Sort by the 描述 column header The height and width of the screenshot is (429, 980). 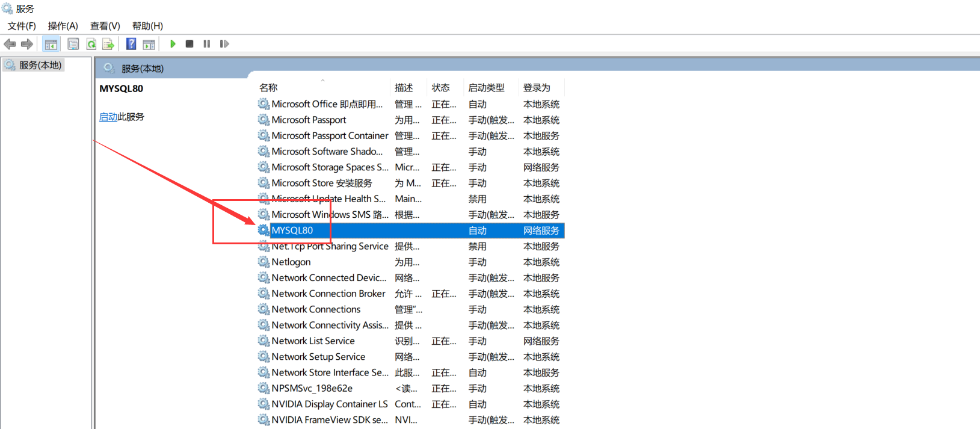[404, 88]
